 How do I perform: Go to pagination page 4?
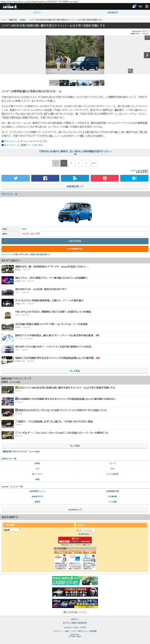pos(86,163)
